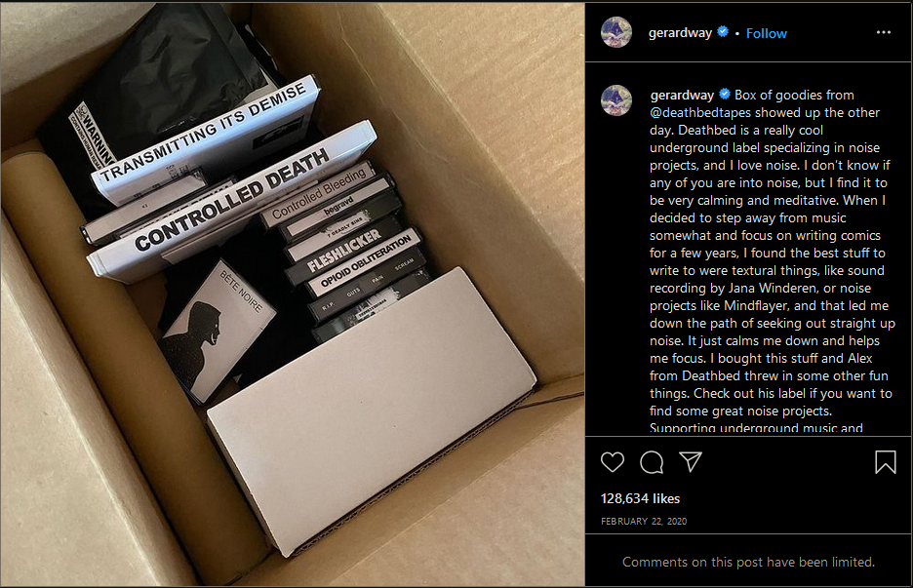Screen dimensions: 913x588
Task: Click the verified badge in header
Action: [723, 31]
